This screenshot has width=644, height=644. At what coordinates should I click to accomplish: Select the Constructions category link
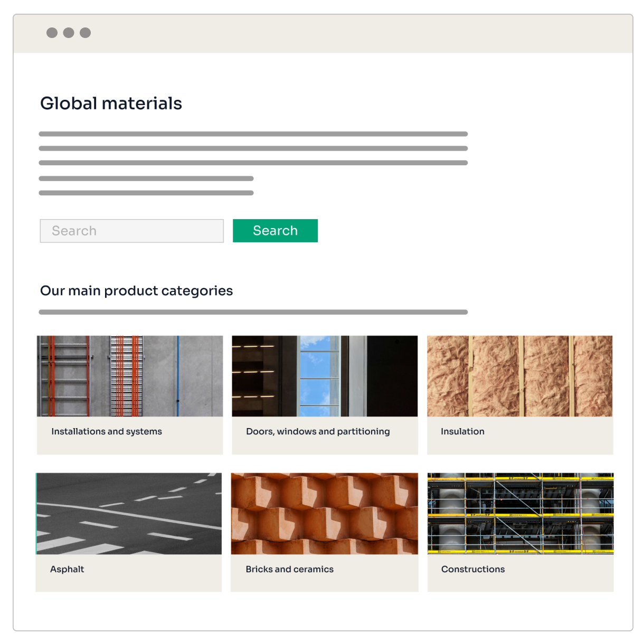point(473,569)
